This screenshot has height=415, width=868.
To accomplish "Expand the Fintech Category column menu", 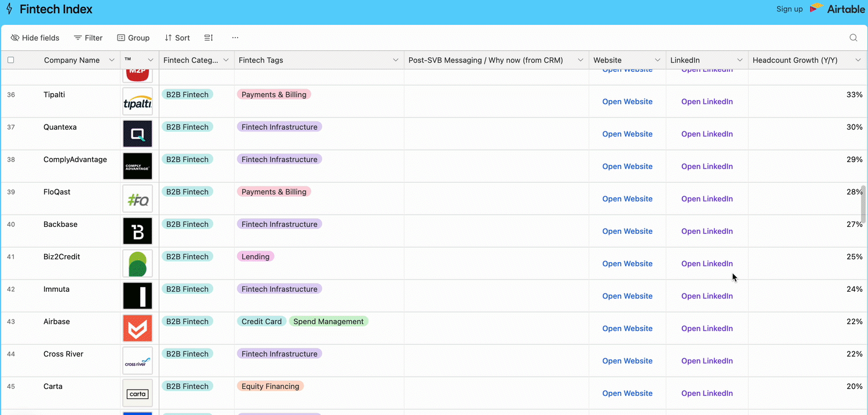I will [x=226, y=60].
